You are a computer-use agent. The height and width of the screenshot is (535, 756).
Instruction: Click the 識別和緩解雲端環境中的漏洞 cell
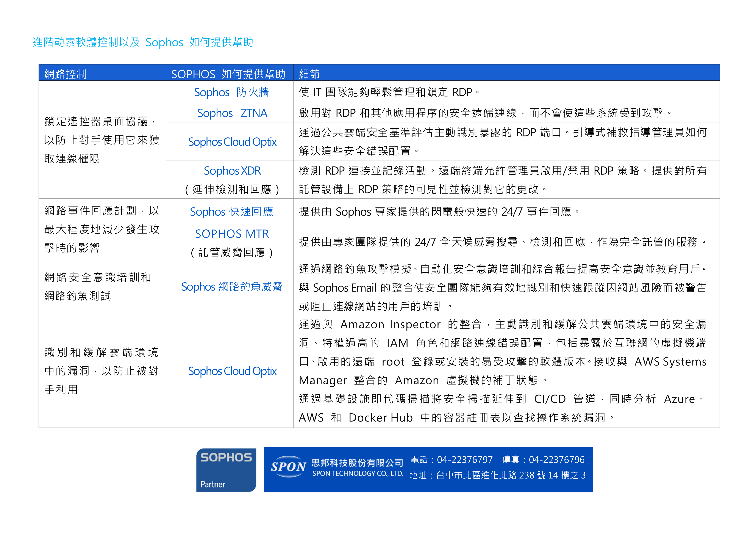tap(102, 371)
